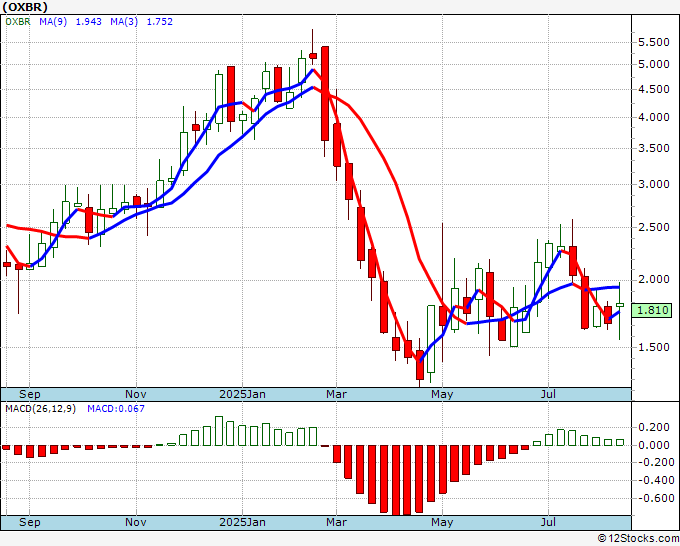The height and width of the screenshot is (546, 680).
Task: Click the 5.500 price axis label
Action: tap(654, 42)
